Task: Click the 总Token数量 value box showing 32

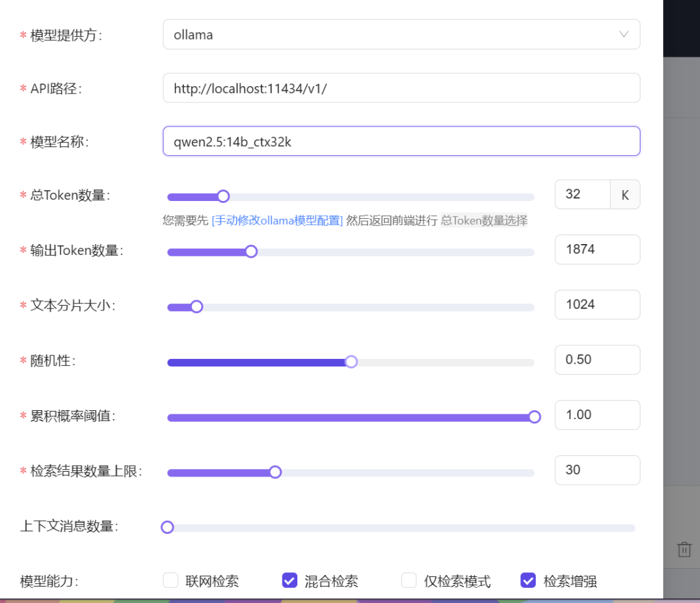Action: pos(582,194)
